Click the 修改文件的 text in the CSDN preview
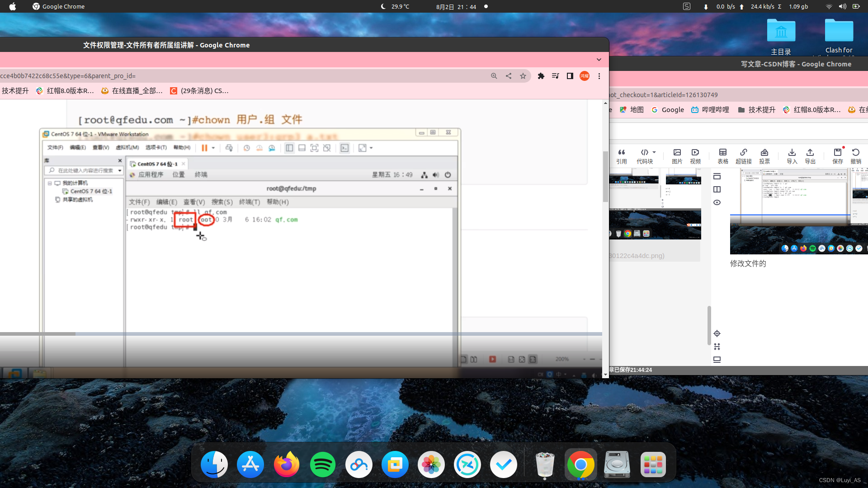This screenshot has height=488, width=868. [748, 263]
